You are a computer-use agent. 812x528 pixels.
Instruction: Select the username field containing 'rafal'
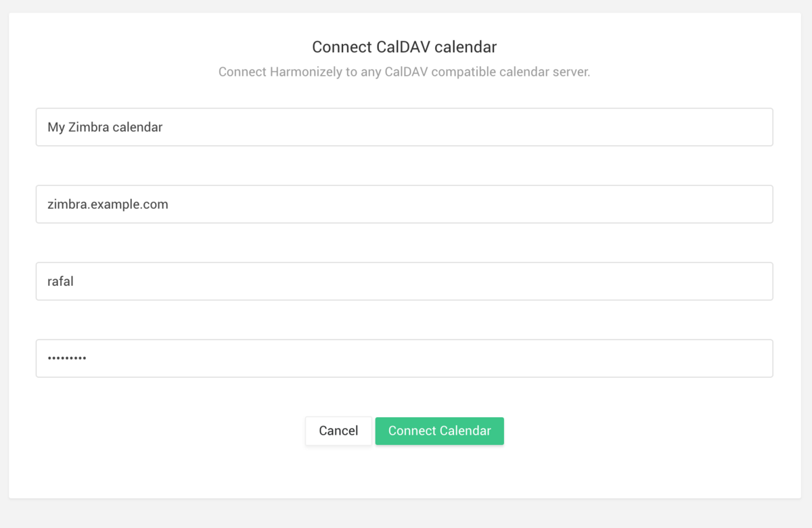[404, 281]
